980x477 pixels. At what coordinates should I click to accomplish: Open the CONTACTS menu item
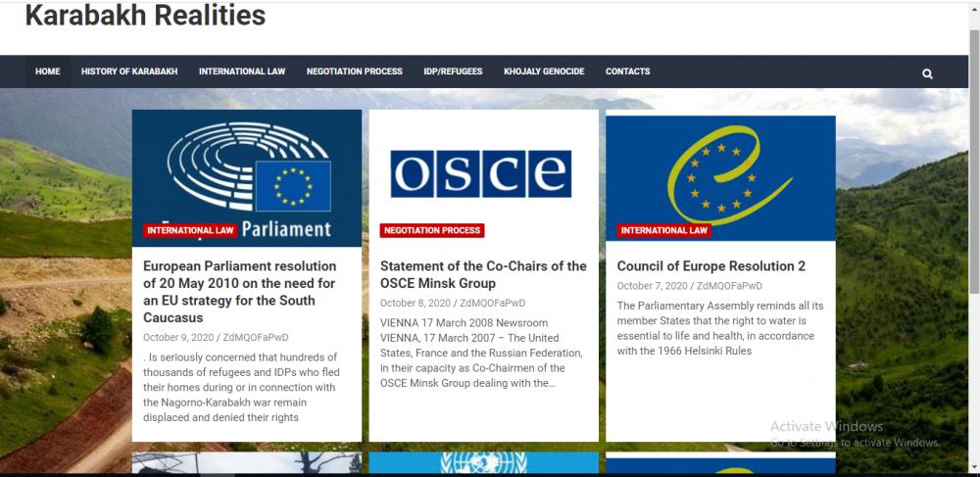[627, 72]
